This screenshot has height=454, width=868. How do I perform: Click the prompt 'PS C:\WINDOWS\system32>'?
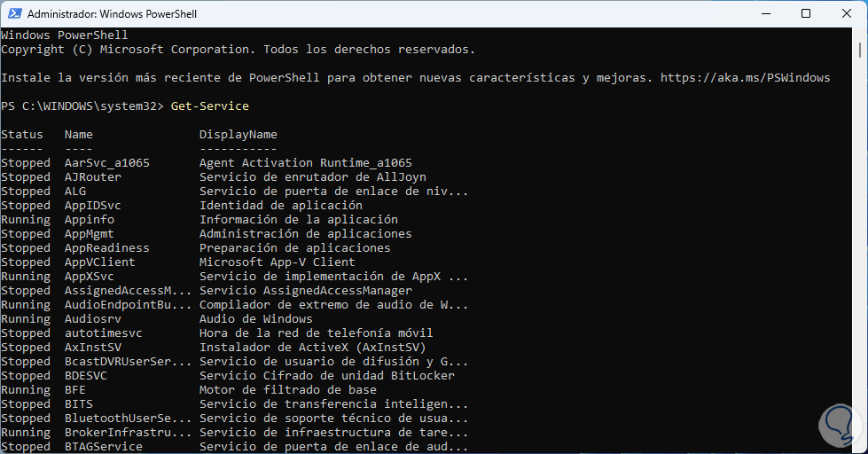pos(82,106)
